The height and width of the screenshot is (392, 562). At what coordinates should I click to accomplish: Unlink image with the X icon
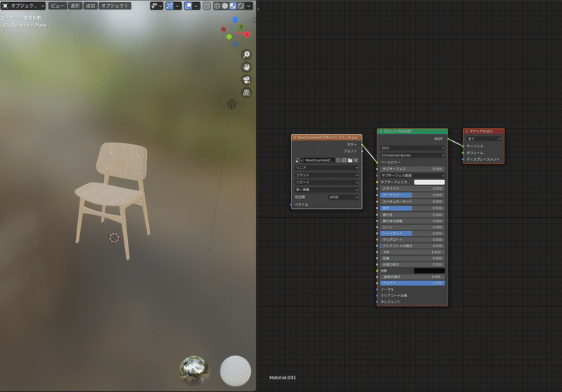pyautogui.click(x=356, y=160)
